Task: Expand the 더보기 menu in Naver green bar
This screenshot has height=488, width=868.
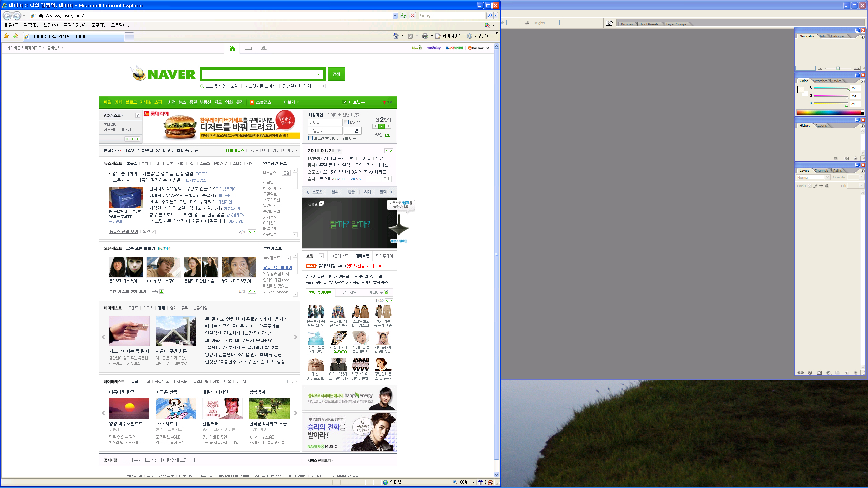Action: tap(291, 102)
